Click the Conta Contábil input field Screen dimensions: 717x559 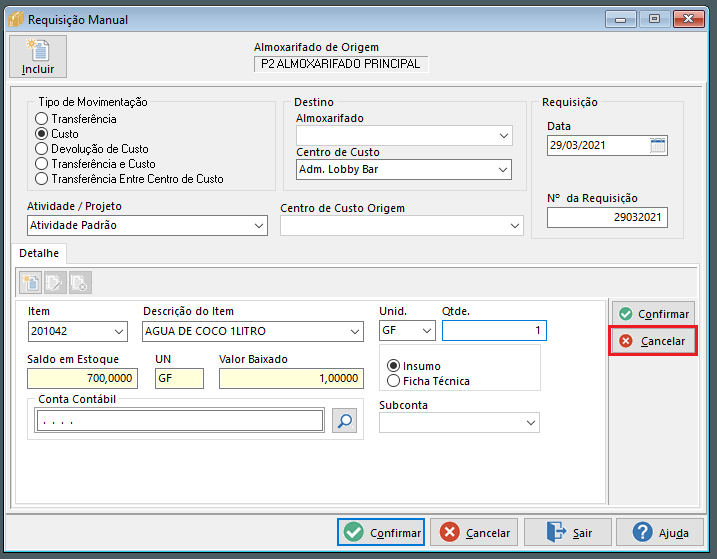[179, 421]
